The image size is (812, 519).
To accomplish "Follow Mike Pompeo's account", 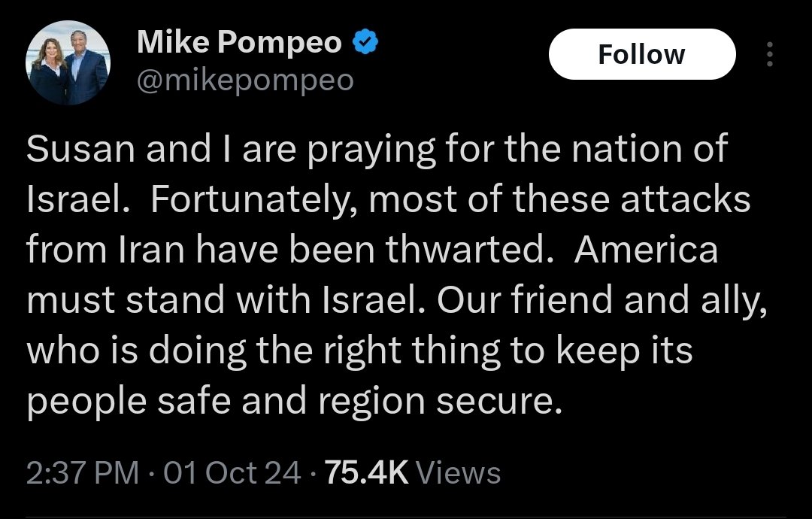I will (641, 54).
